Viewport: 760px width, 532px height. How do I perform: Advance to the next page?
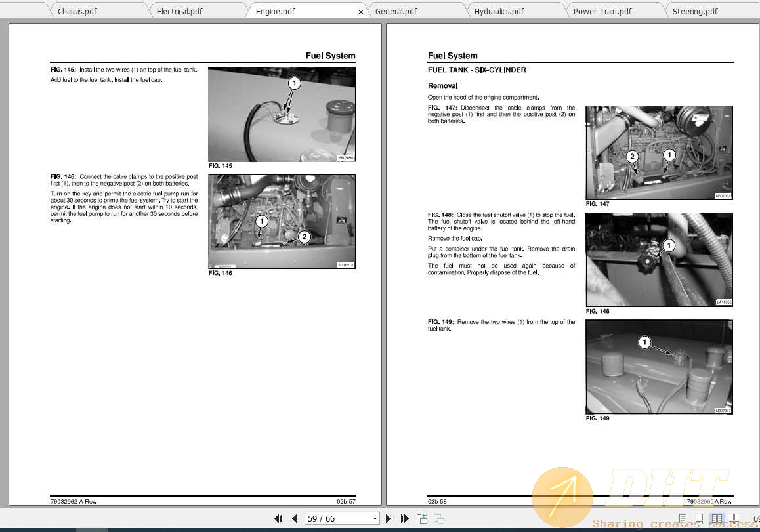coord(388,518)
